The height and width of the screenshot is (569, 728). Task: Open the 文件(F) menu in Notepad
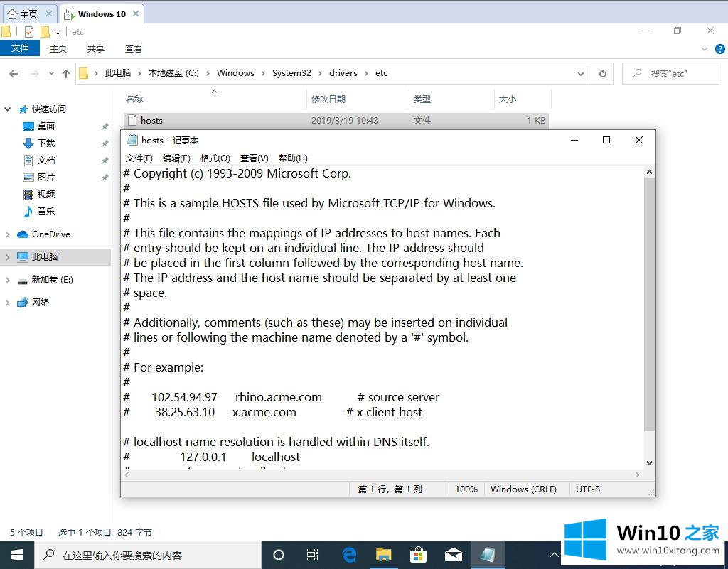click(x=139, y=158)
